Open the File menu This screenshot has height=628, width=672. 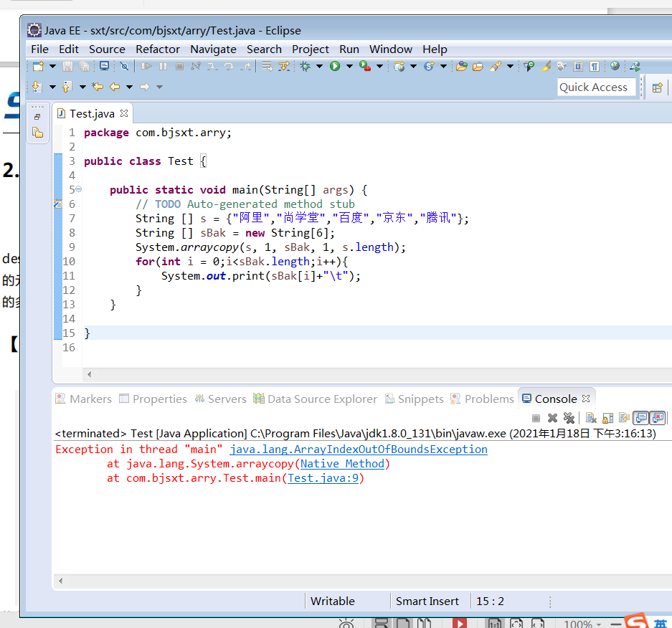coord(40,49)
